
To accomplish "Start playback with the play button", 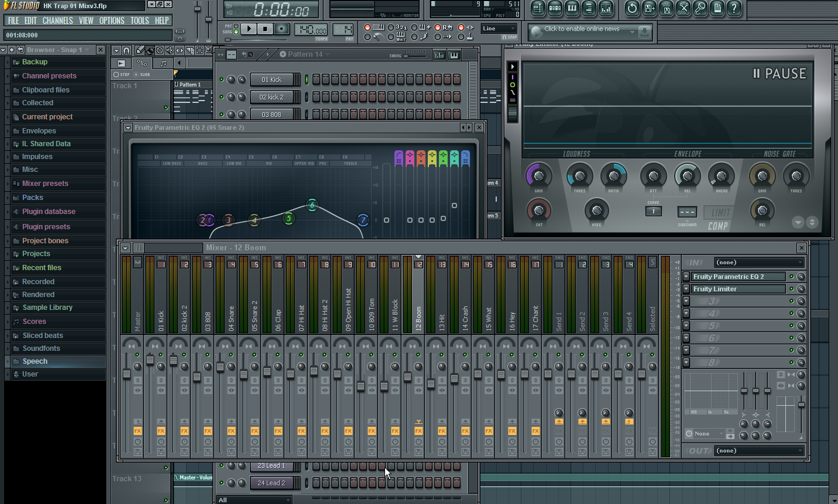I will [x=249, y=29].
